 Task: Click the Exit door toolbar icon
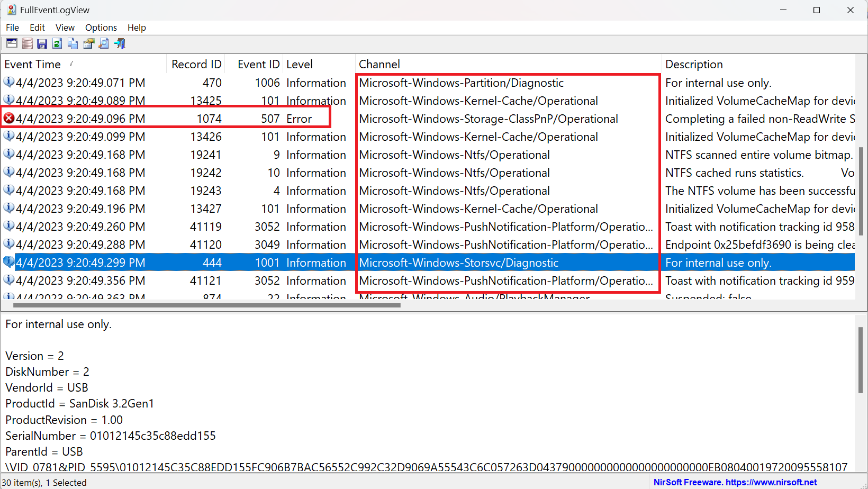(120, 43)
